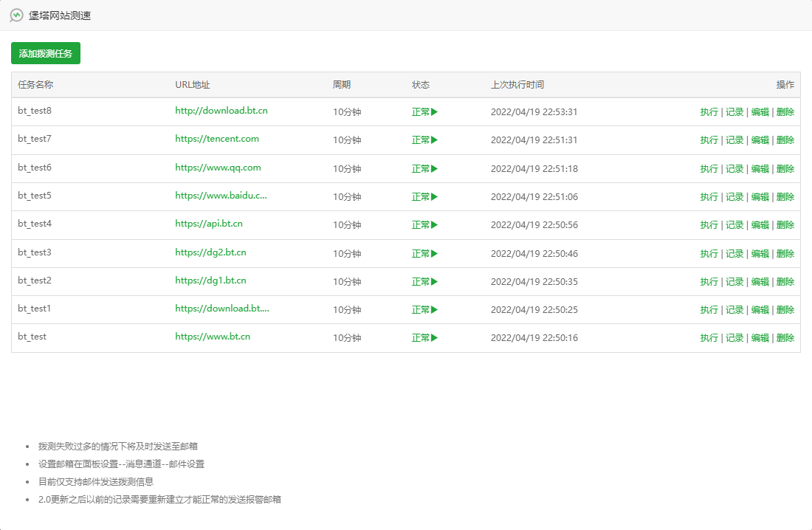Toggle the 正常 status play icon for bt_test7
812x530 pixels.
point(434,140)
